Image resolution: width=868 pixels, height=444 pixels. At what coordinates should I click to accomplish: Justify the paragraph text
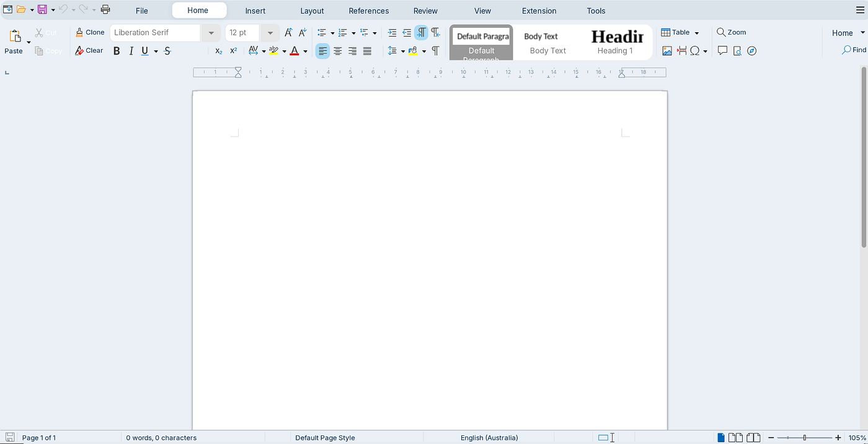[368, 51]
